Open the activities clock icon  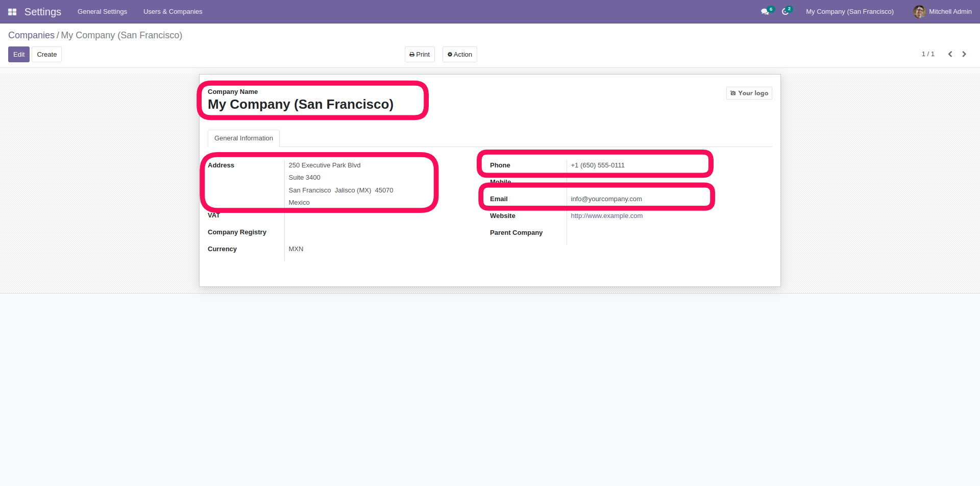point(785,12)
